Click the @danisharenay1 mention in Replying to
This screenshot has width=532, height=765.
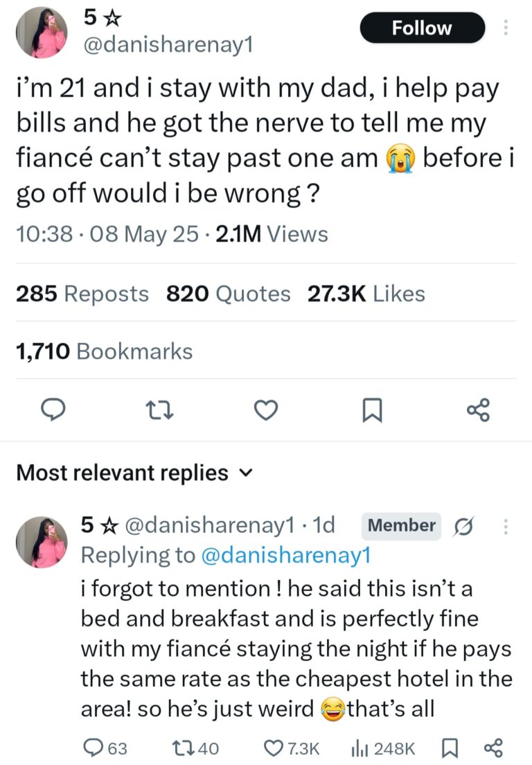pyautogui.click(x=286, y=555)
